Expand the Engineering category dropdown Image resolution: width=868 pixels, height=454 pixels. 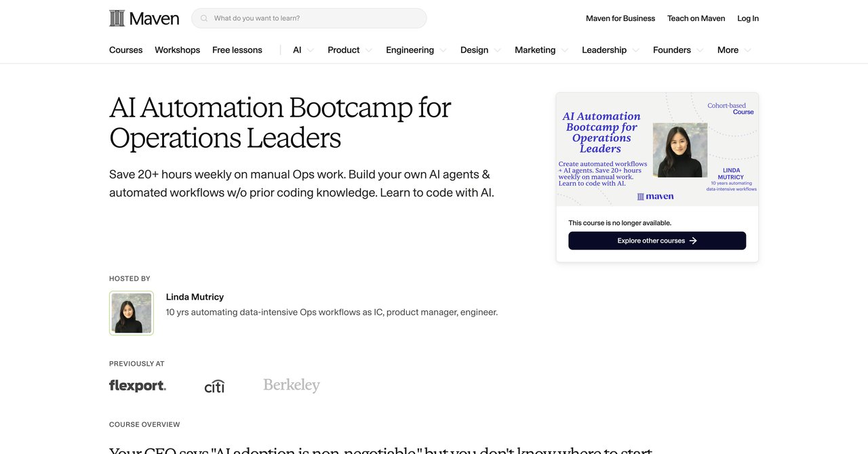(416, 50)
